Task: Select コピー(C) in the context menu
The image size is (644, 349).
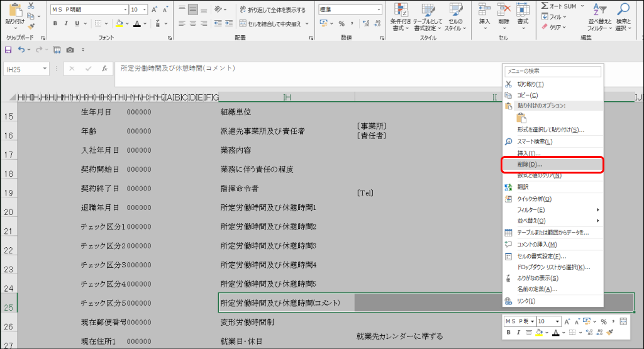Action: pyautogui.click(x=553, y=95)
